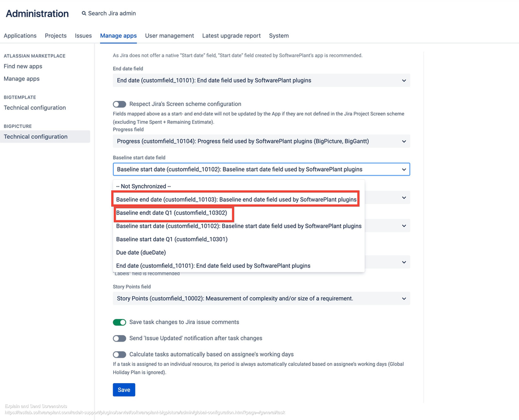The height and width of the screenshot is (420, 519).
Task: Click the Baseline start date field label
Action: point(139,157)
